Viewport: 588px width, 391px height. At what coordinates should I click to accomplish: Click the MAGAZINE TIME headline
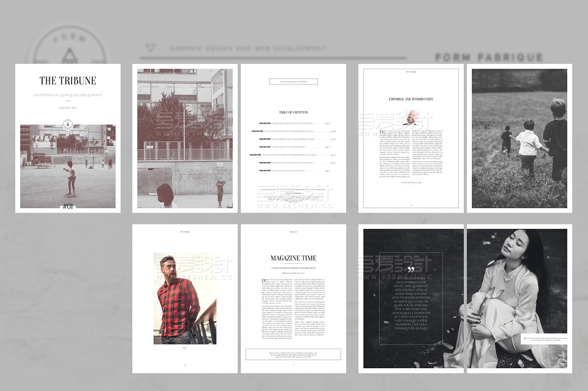pyautogui.click(x=293, y=258)
